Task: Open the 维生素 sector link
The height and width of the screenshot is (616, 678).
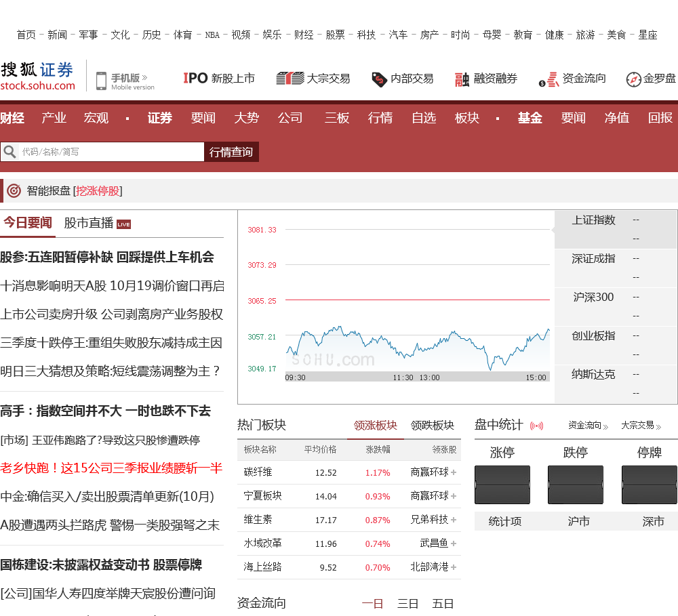Action: point(258,519)
